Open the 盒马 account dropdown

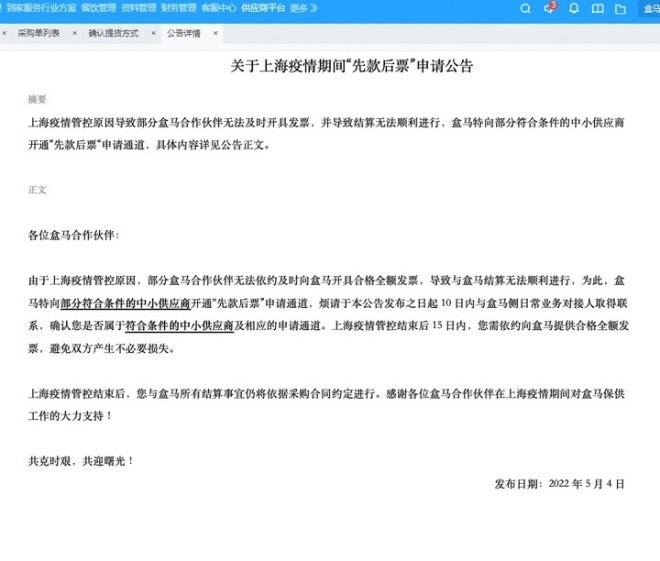[649, 9]
